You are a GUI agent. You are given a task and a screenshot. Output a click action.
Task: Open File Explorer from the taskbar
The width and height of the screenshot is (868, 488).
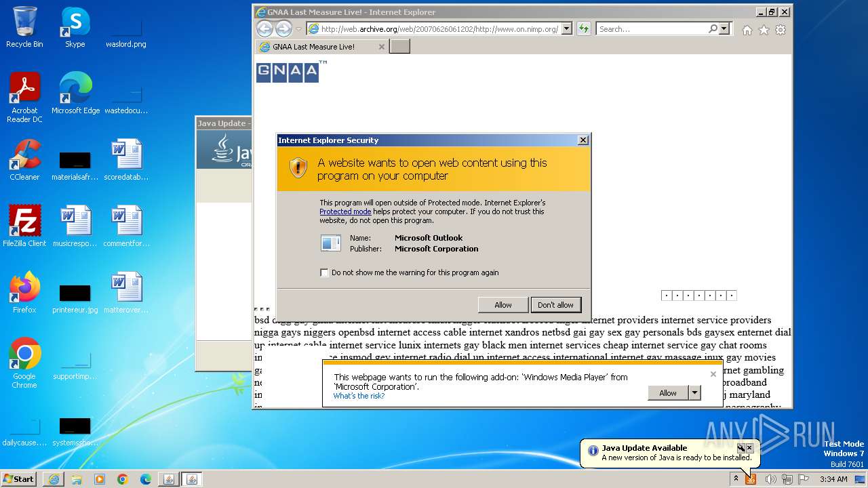tap(77, 479)
